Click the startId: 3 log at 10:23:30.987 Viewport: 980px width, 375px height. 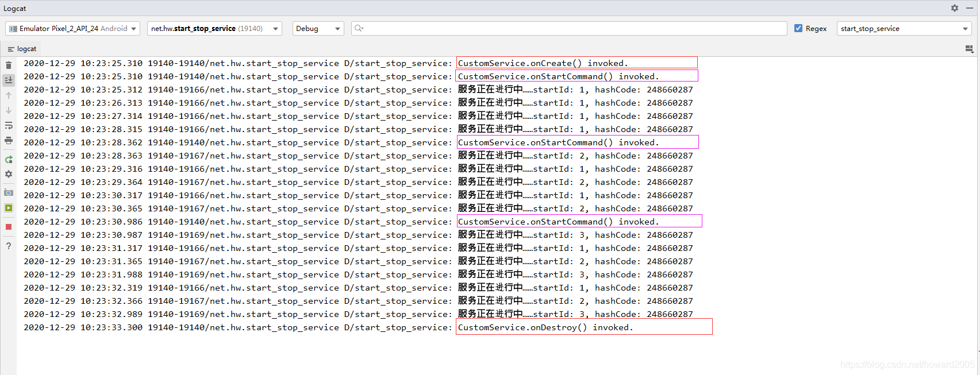(575, 235)
